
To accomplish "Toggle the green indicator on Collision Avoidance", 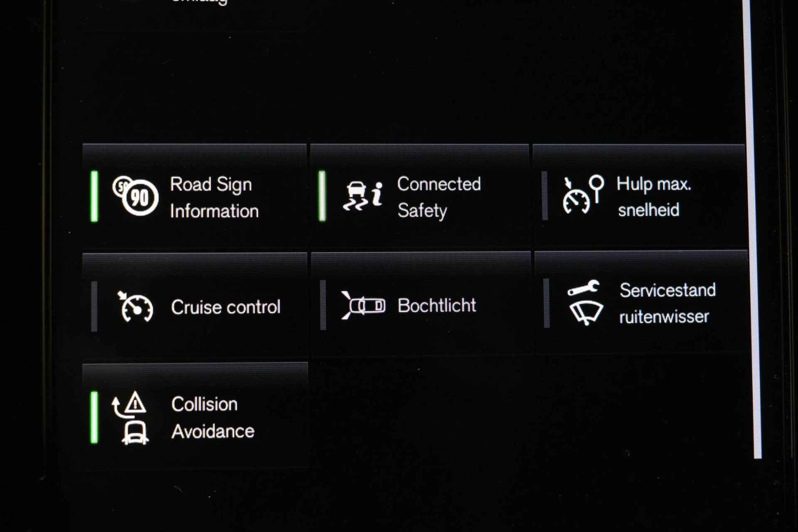I will click(x=94, y=417).
